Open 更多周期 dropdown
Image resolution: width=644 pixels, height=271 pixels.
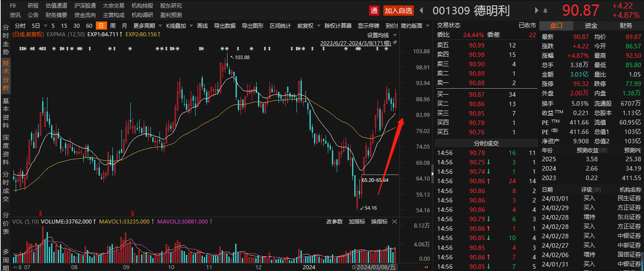click(147, 26)
